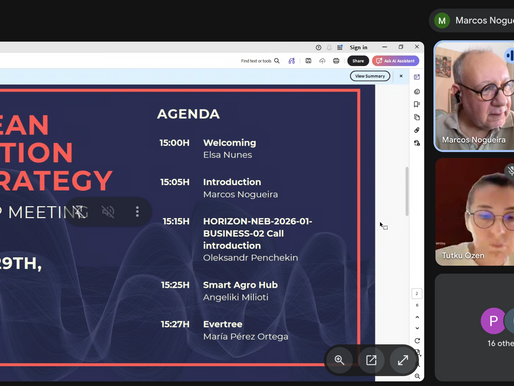Click the current page number box

coord(417,294)
